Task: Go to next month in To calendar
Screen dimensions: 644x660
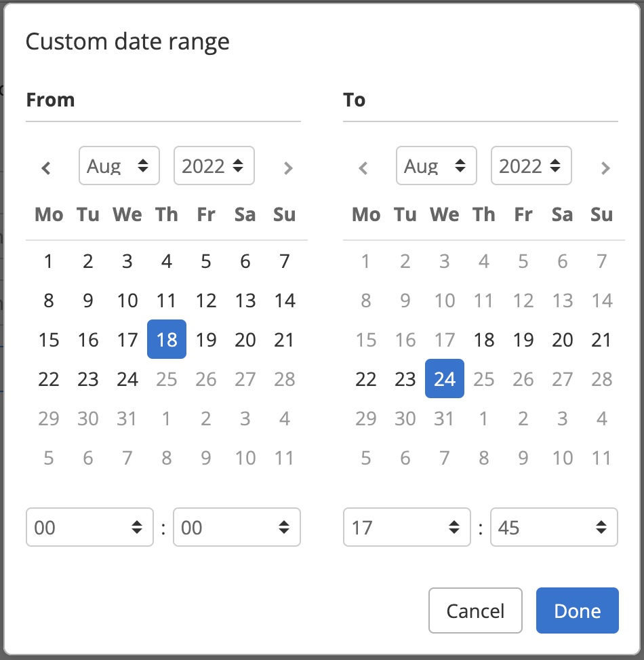Action: coord(605,168)
